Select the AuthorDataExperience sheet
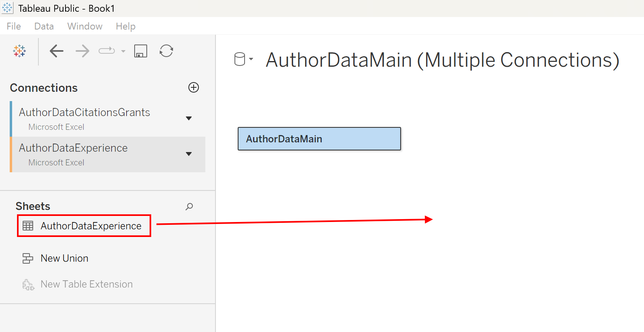This screenshot has height=332, width=644. click(84, 226)
